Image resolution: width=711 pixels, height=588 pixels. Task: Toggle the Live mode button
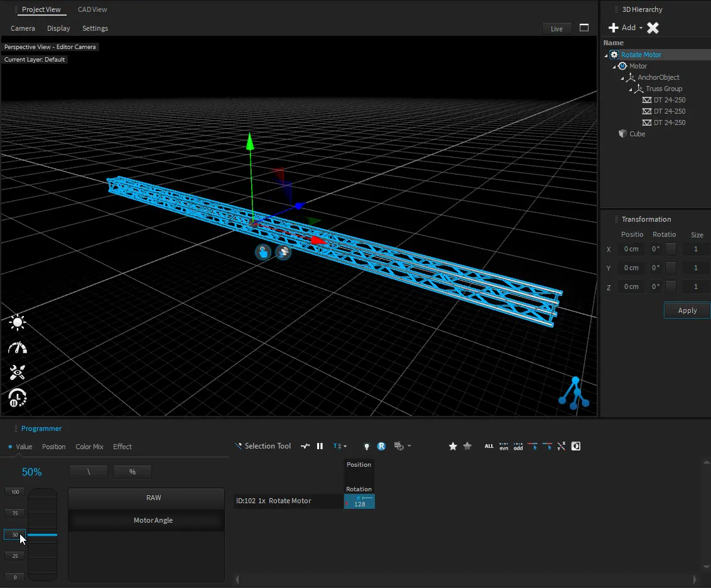[556, 29]
